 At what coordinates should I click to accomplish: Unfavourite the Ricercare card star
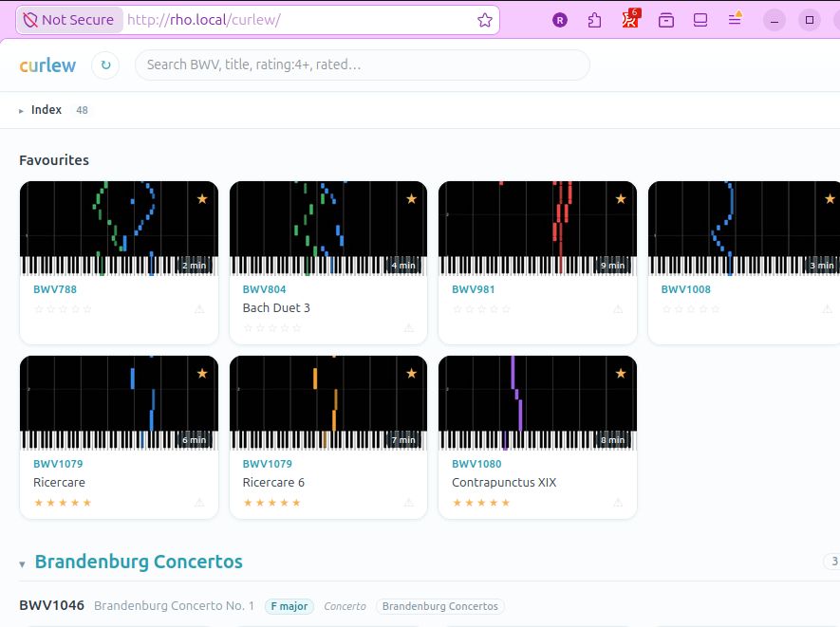pyautogui.click(x=202, y=374)
